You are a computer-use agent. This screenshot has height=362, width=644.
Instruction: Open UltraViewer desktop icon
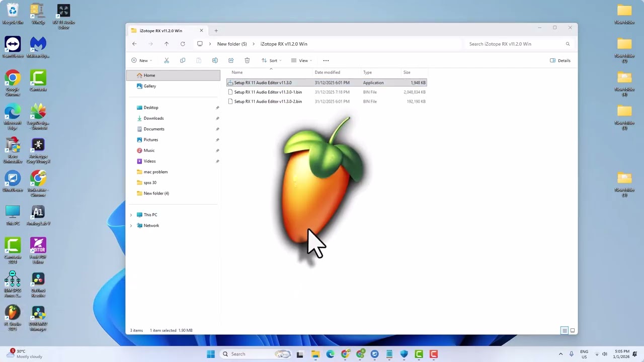click(x=13, y=182)
